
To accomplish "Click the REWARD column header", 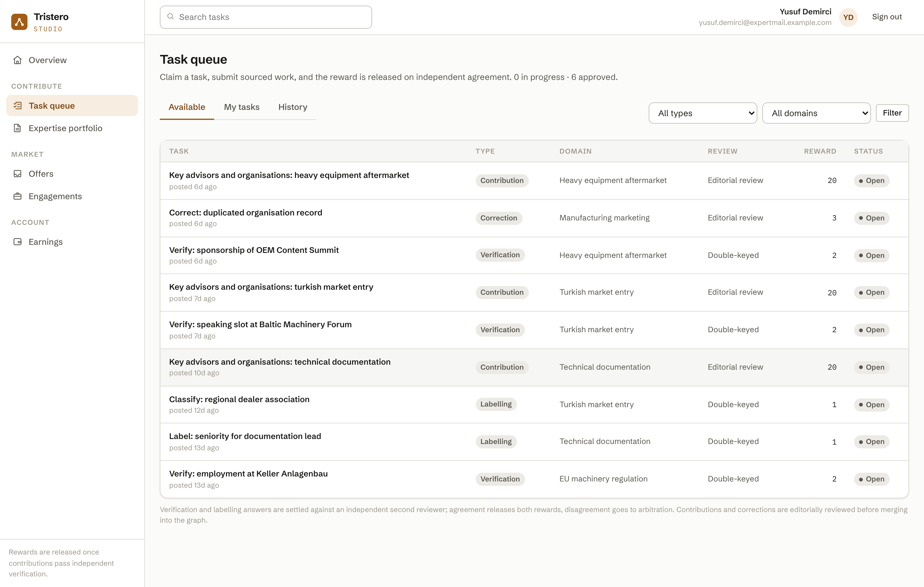I will pyautogui.click(x=820, y=151).
